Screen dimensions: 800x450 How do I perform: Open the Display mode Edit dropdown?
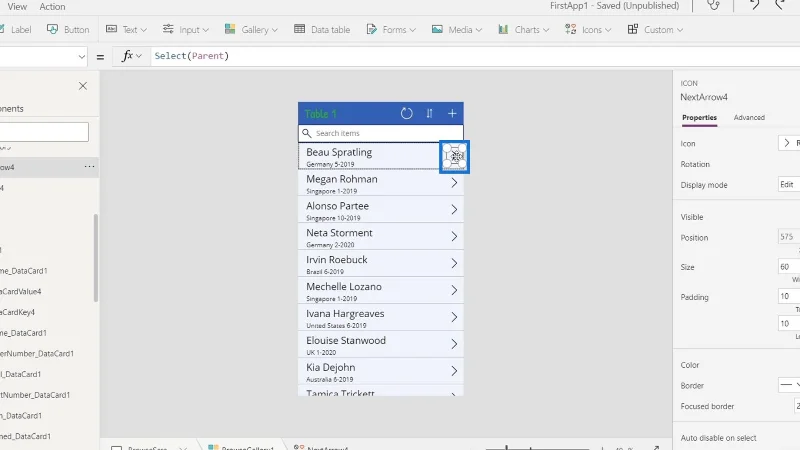pyautogui.click(x=789, y=185)
